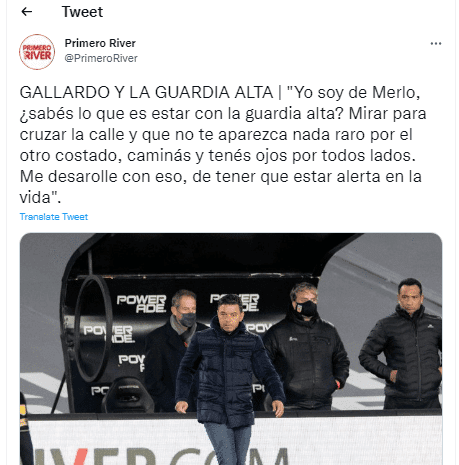This screenshot has width=459, height=465.
Task: Click the "Me desarolle con eso" tweet line
Action: coord(221,177)
